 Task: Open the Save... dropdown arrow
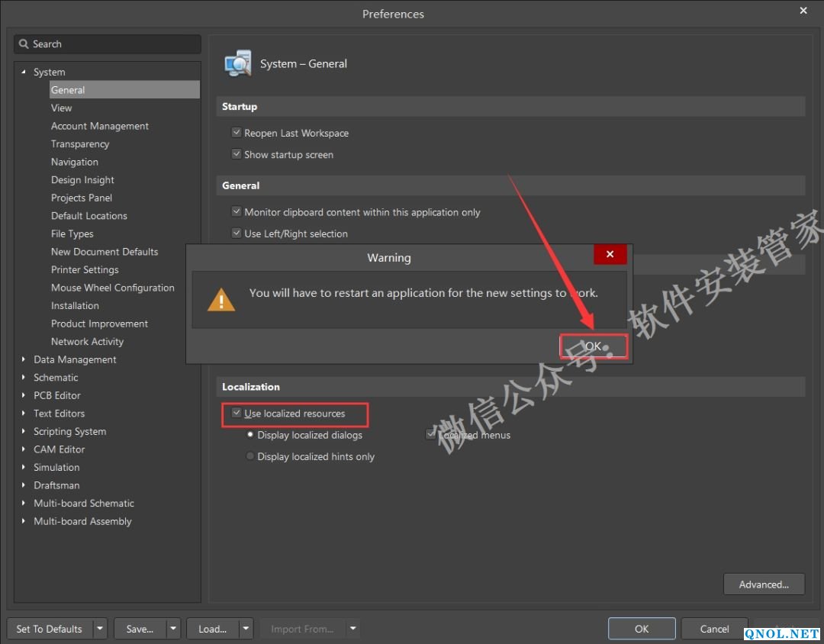click(x=173, y=629)
